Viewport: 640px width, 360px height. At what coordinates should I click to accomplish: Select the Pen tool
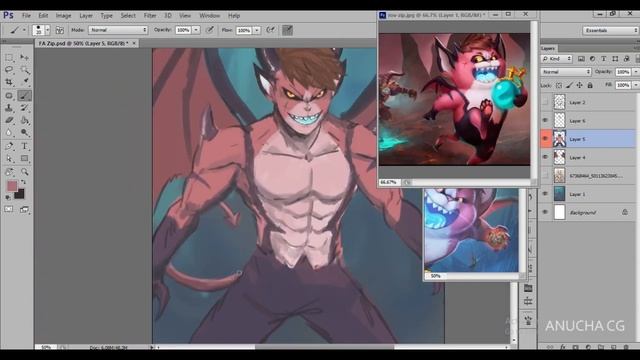point(9,146)
